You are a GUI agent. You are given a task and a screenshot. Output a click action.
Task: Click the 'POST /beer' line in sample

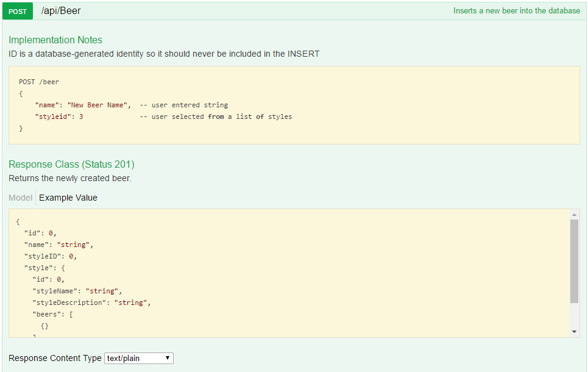(39, 82)
